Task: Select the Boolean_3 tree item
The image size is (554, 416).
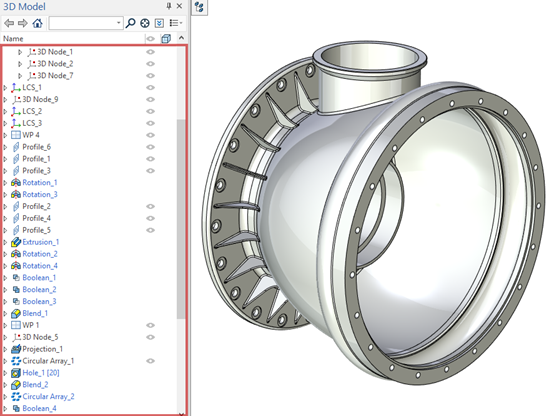Action: coord(39,301)
